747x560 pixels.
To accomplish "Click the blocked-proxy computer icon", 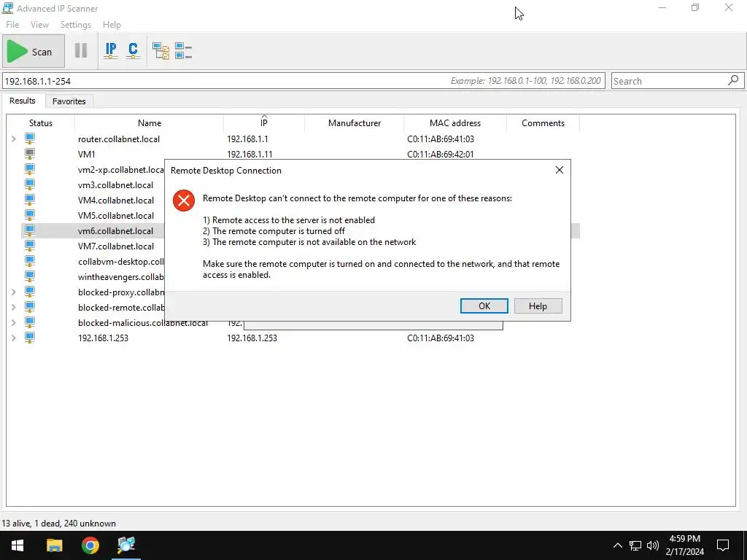I will (30, 292).
